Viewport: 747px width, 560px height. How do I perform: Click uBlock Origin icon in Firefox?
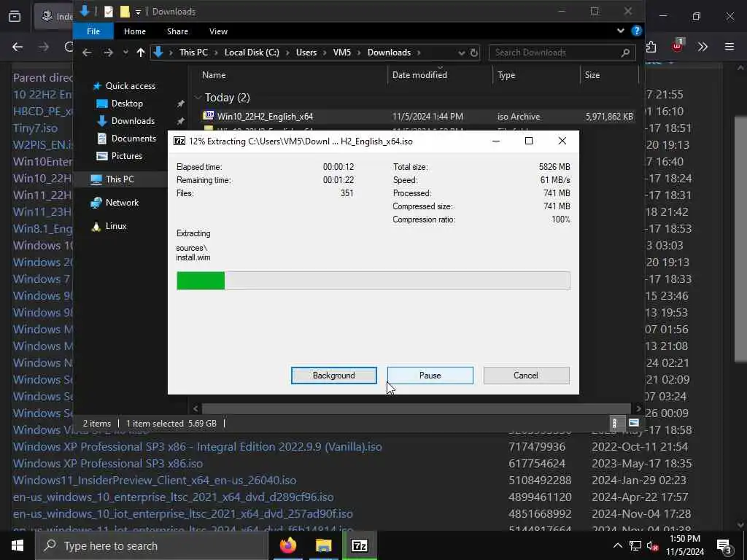678,46
